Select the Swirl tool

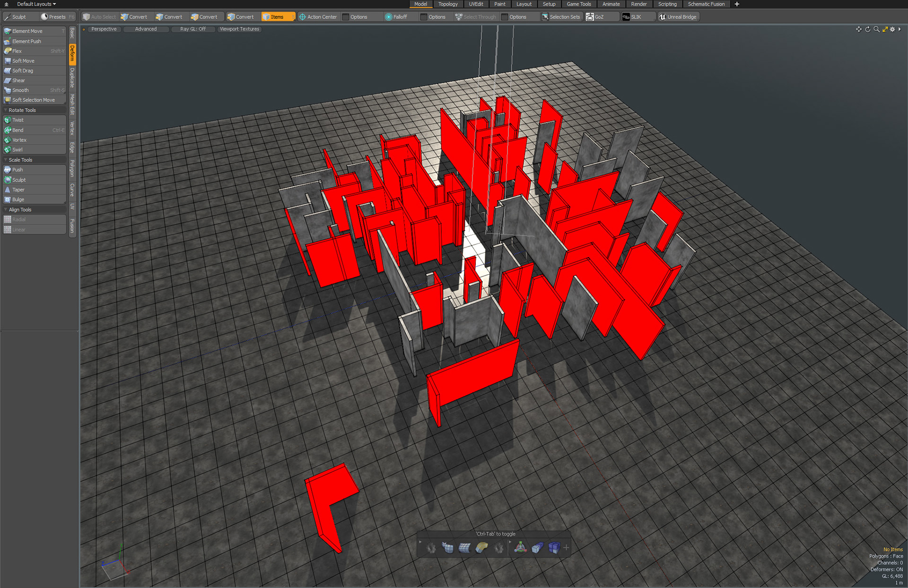(34, 150)
